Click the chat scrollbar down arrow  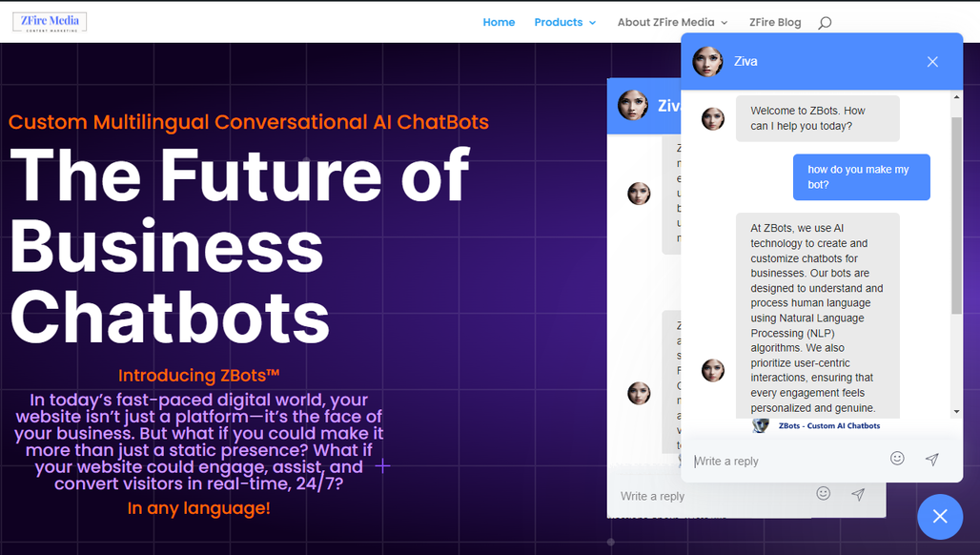coord(956,411)
